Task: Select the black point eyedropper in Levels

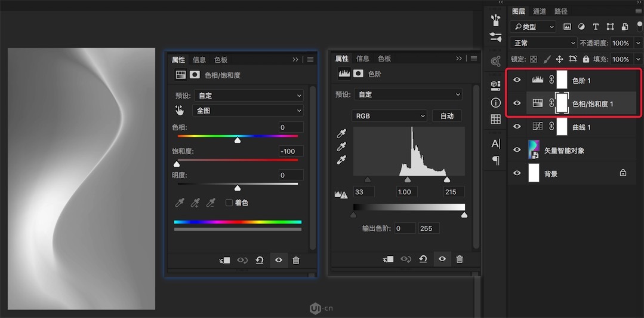Action: coord(341,133)
